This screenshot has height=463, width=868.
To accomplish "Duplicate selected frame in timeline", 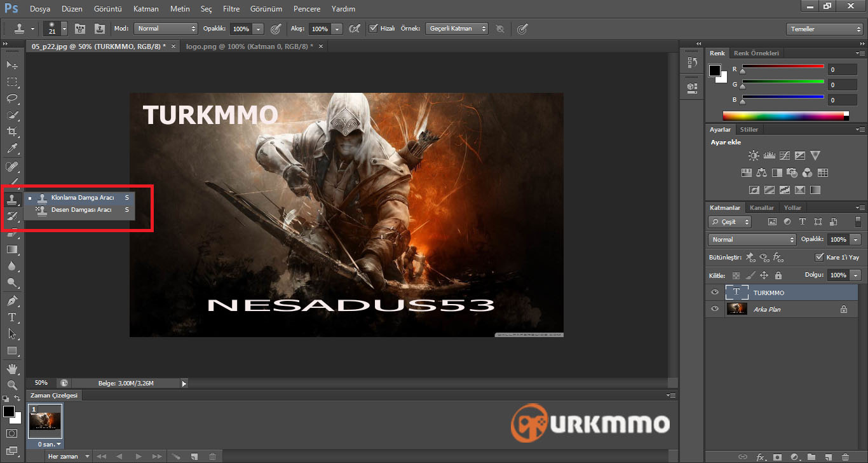I will [x=194, y=457].
